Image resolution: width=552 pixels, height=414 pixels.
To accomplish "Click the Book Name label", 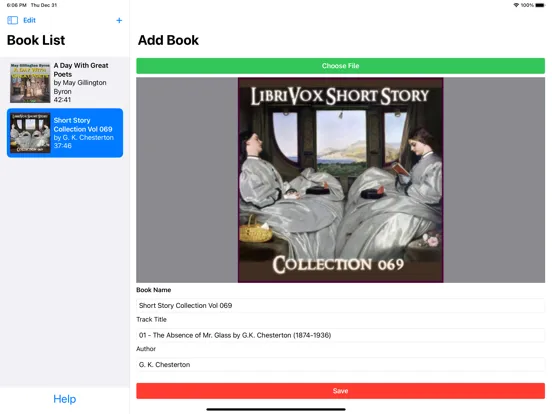I will point(153,290).
